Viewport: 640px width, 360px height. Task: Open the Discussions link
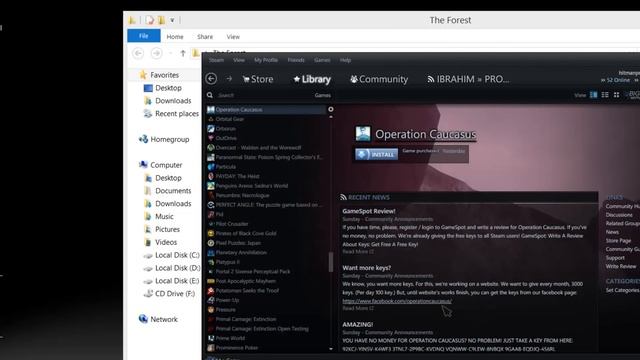click(619, 215)
